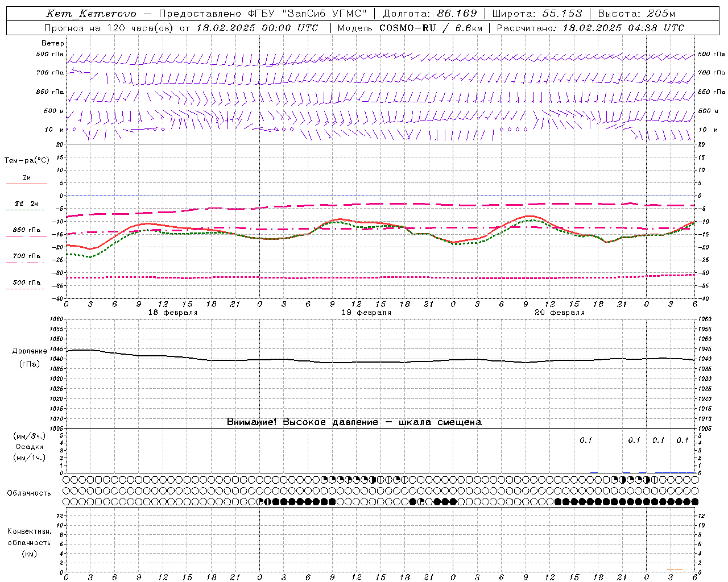Viewport: 728px width, 582px height.
Task: Click the 'Долгота: 86.169' longitude value
Action: point(430,14)
